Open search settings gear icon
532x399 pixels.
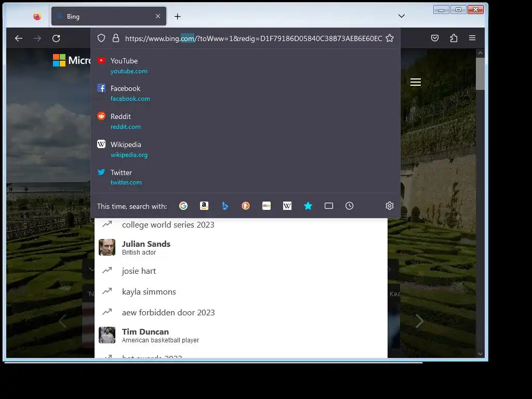tap(390, 206)
